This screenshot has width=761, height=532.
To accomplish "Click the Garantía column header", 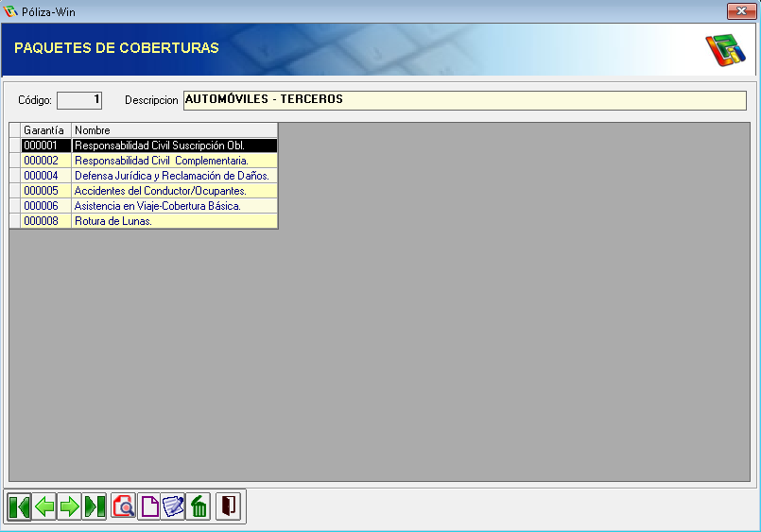I will point(45,130).
